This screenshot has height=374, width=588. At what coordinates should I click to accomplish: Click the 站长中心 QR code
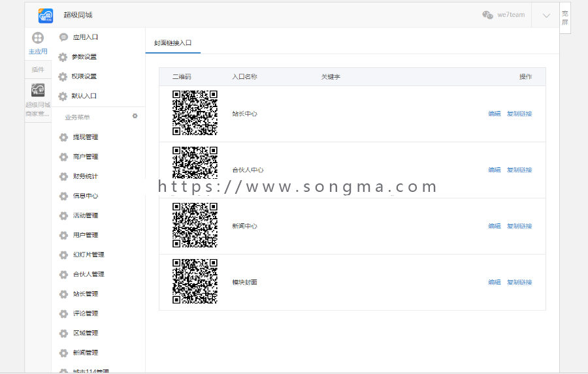(x=195, y=113)
